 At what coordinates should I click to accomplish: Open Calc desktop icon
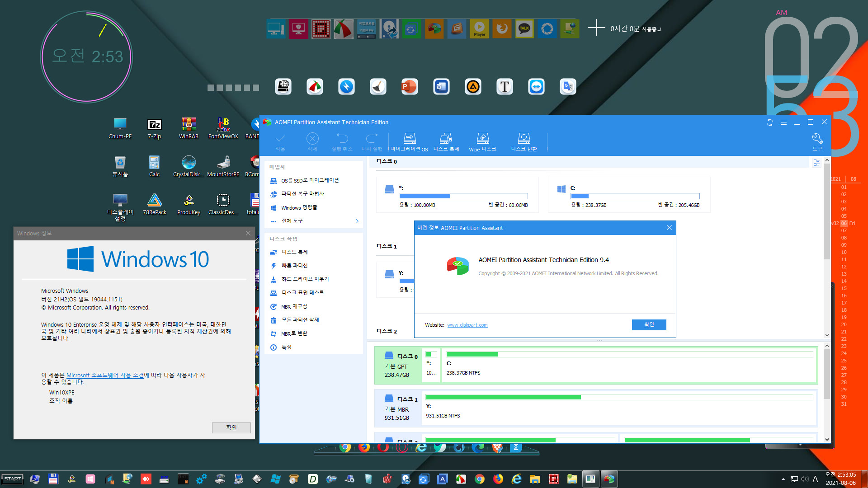(154, 166)
